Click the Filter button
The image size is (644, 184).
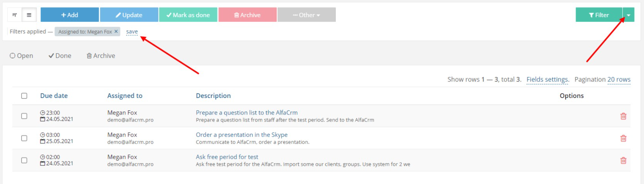599,15
